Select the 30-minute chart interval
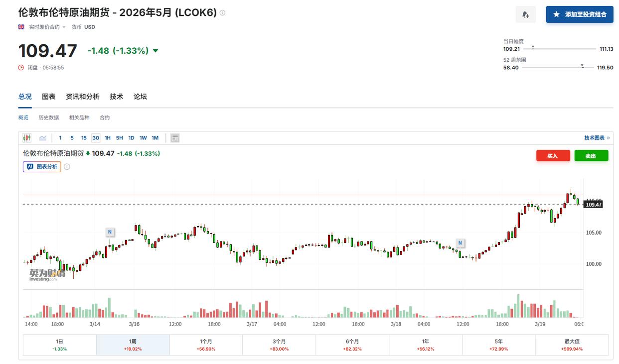 pos(95,138)
